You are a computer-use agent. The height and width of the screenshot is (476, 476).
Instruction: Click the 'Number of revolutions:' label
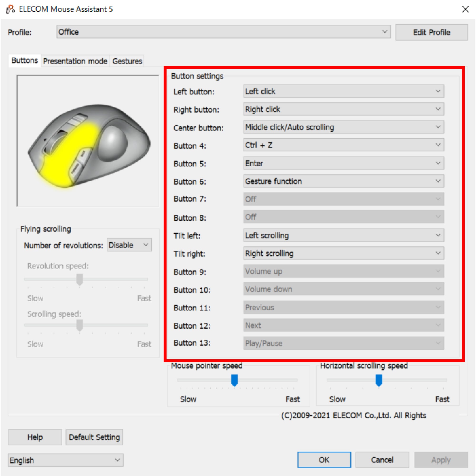click(x=64, y=245)
